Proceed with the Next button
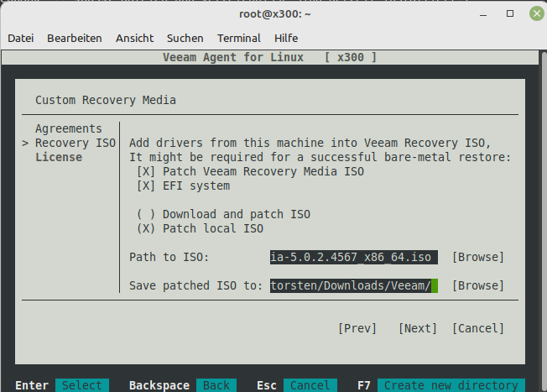Screen dimensions: 547x392 tap(418, 328)
